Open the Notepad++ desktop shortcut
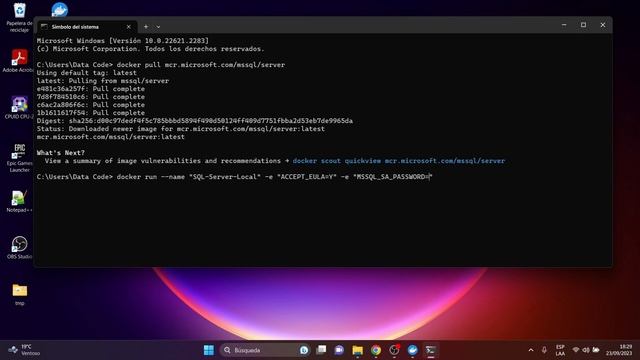 (19, 202)
